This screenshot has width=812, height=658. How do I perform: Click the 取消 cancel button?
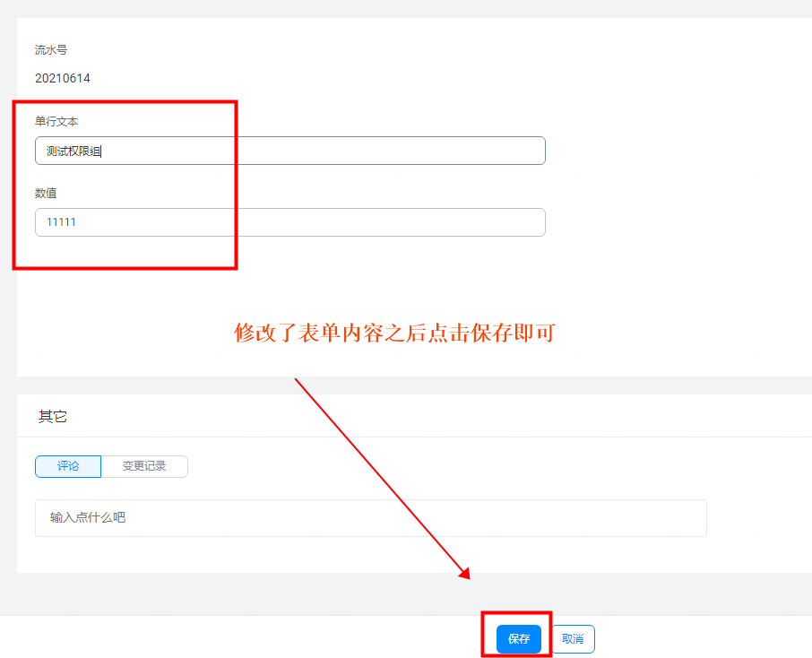click(573, 639)
